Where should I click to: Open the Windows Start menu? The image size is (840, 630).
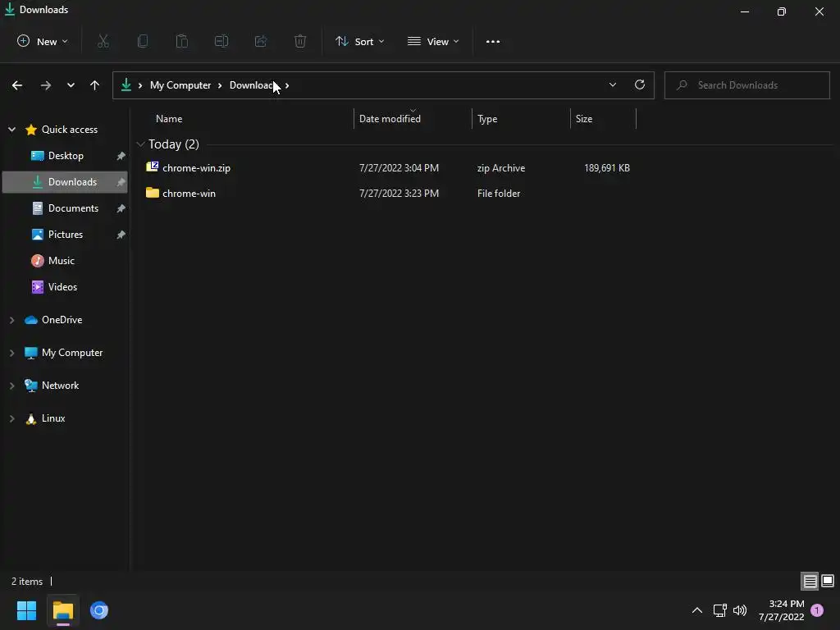click(26, 610)
